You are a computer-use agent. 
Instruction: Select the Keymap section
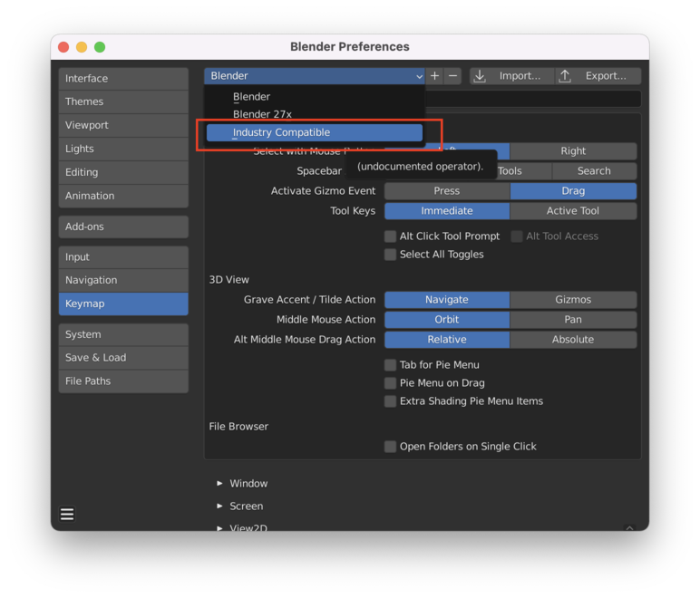(x=123, y=304)
